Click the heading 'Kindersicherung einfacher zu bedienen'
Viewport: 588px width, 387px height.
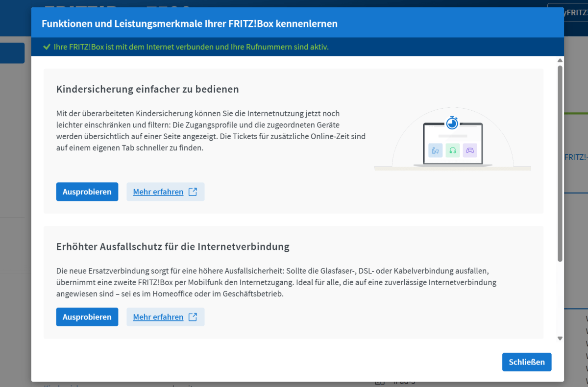(x=147, y=89)
